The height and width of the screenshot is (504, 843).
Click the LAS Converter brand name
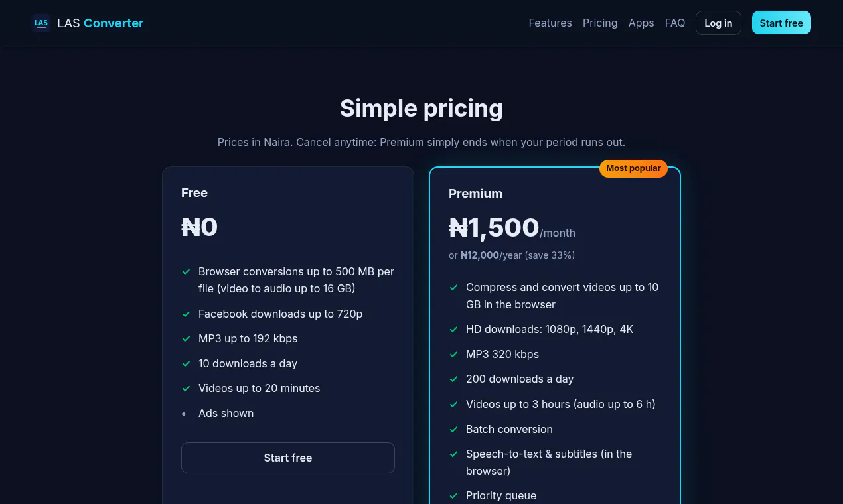(x=100, y=23)
